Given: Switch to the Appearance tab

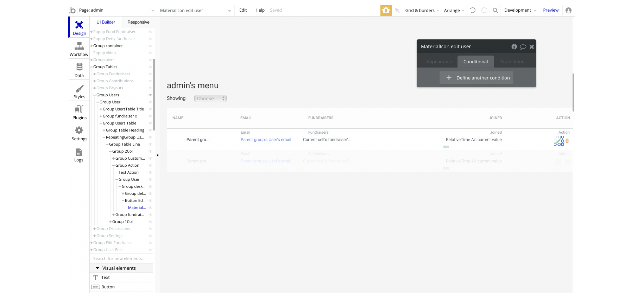Looking at the screenshot, I should [439, 62].
